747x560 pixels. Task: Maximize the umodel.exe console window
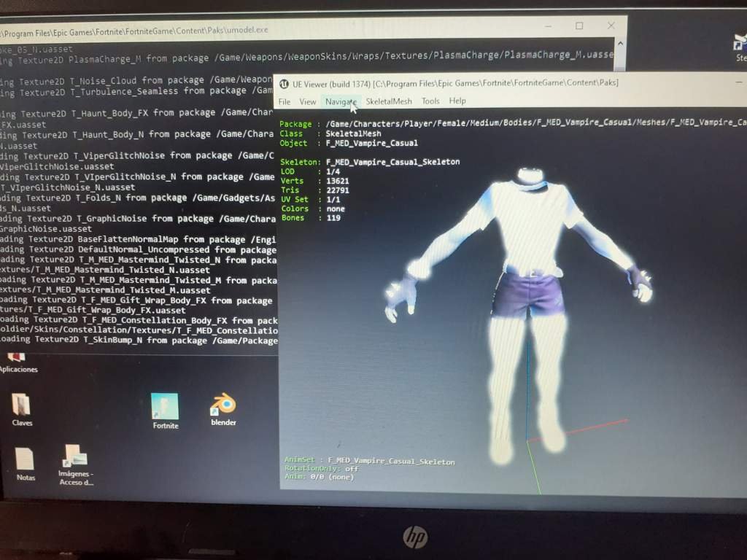(579, 26)
